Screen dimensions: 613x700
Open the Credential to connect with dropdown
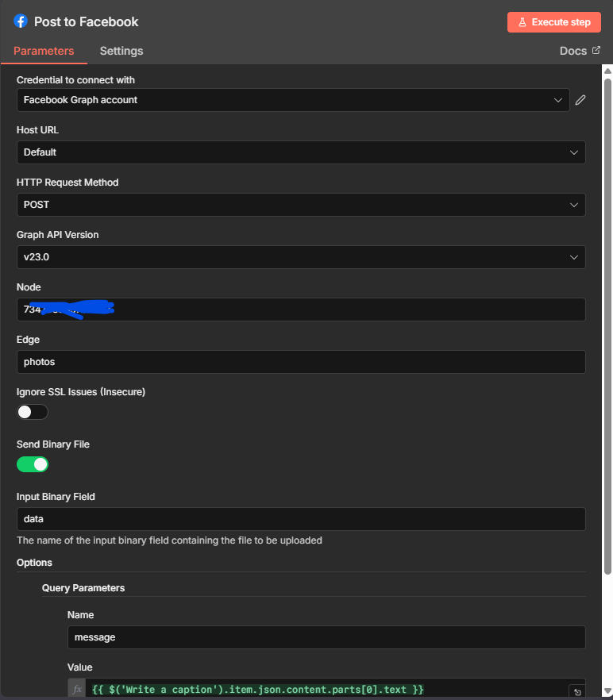(292, 100)
